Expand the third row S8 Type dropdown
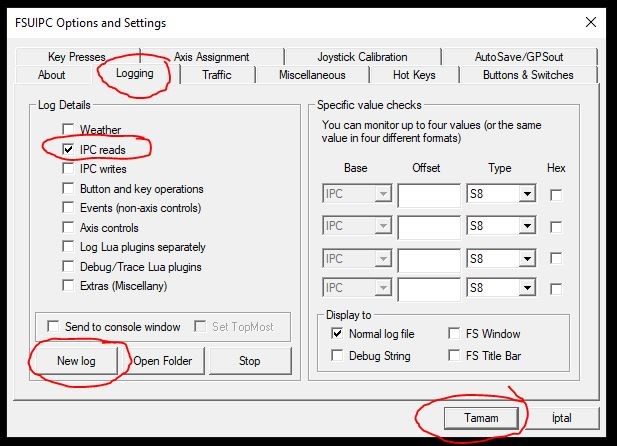The height and width of the screenshot is (446, 617). tap(527, 259)
